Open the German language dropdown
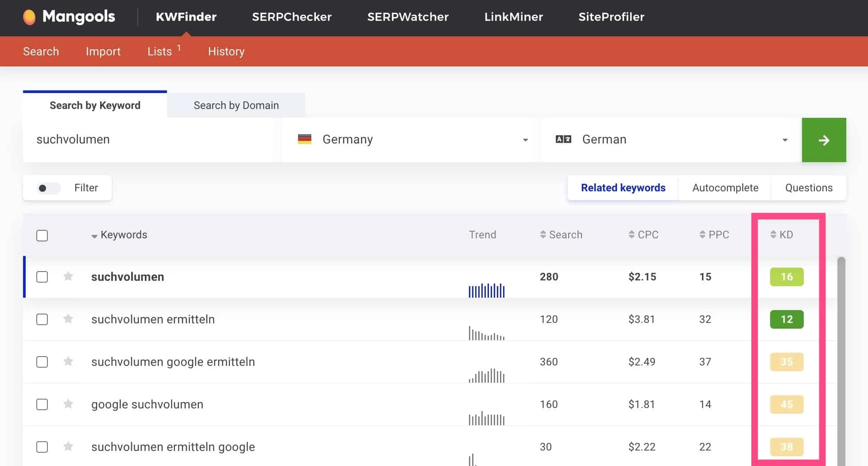This screenshot has height=466, width=868. click(785, 139)
